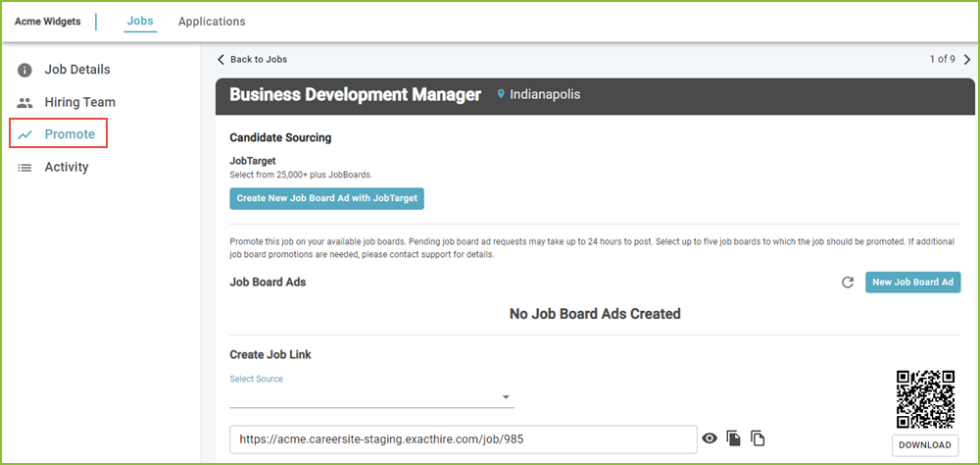Click the Hiring Team people icon
The height and width of the screenshot is (465, 980).
[24, 103]
